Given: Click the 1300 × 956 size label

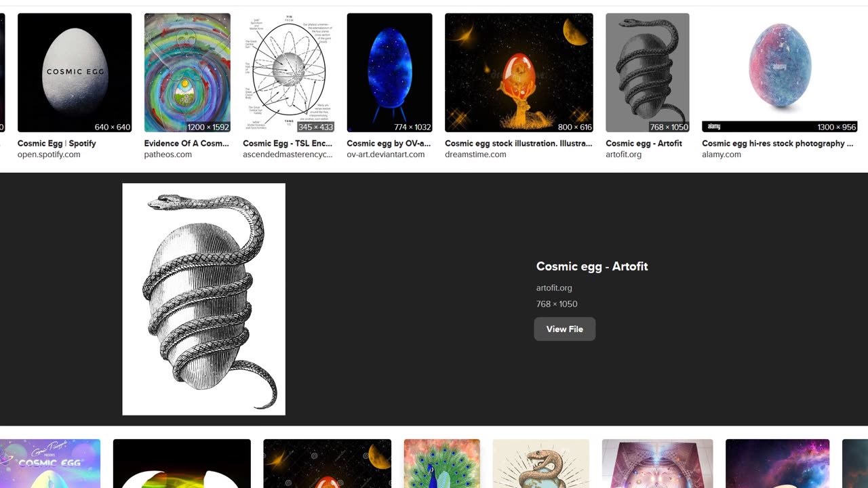Looking at the screenshot, I should tap(837, 127).
